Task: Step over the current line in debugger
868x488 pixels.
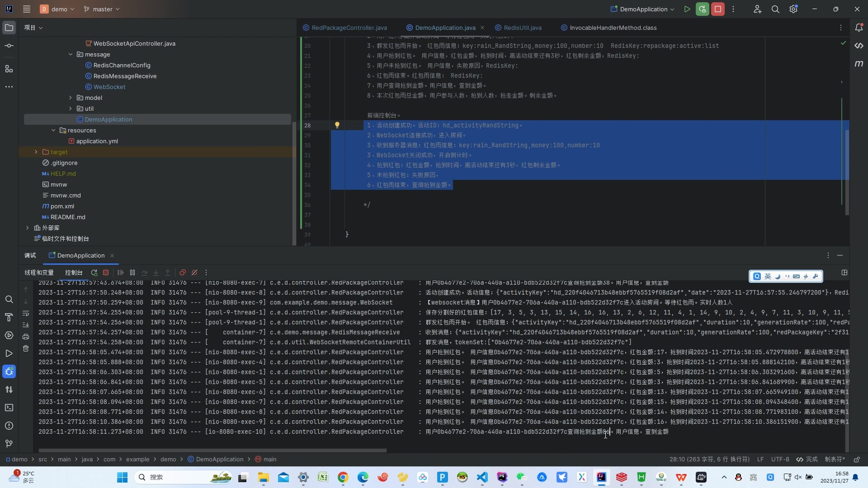Action: [145, 272]
